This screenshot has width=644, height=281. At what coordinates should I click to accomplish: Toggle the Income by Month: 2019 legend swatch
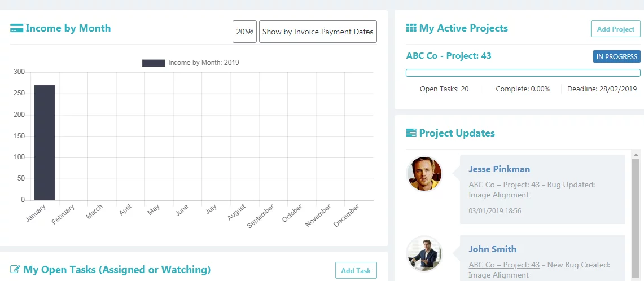[154, 63]
